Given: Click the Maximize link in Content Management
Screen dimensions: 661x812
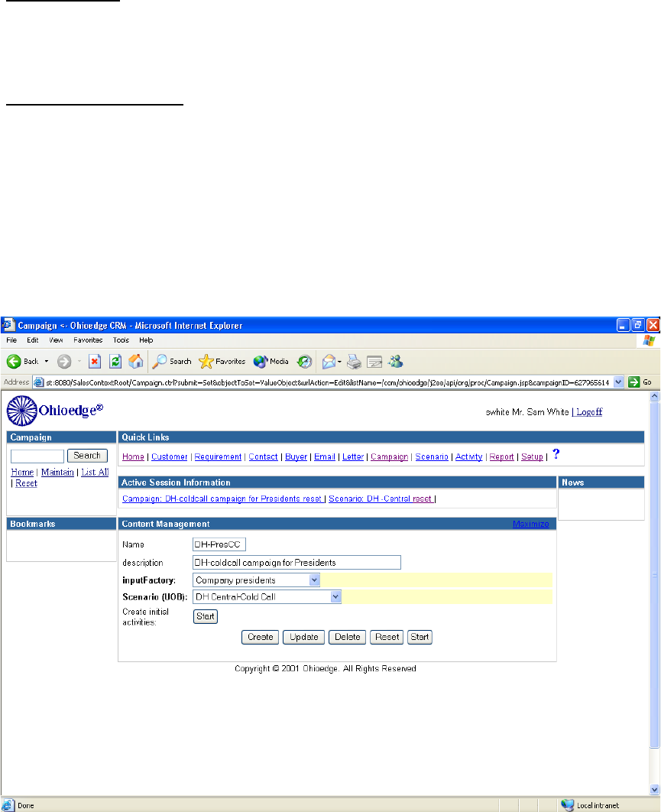Looking at the screenshot, I should click(x=530, y=524).
